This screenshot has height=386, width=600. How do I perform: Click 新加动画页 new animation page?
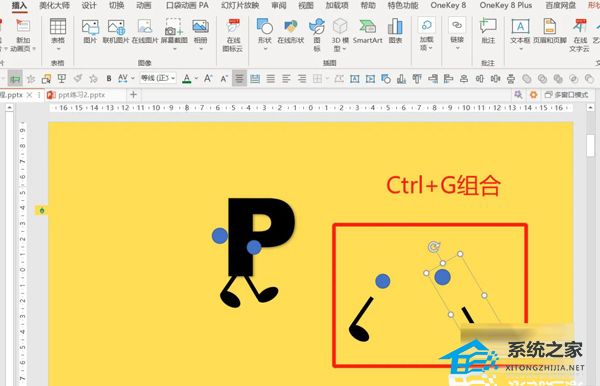22,35
